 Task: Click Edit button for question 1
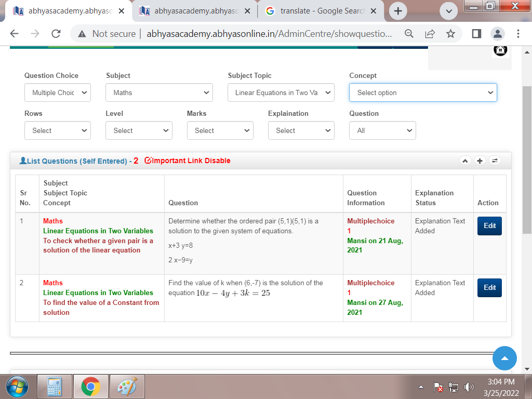pyautogui.click(x=489, y=226)
